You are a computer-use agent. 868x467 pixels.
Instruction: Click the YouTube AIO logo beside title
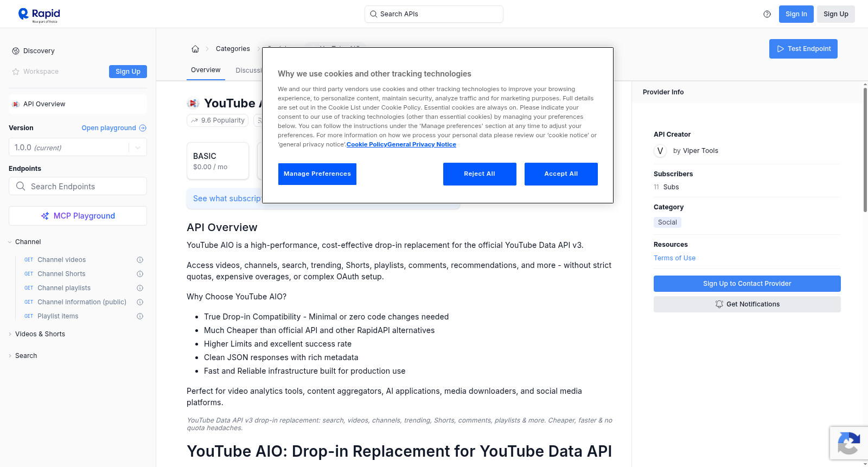tap(193, 103)
